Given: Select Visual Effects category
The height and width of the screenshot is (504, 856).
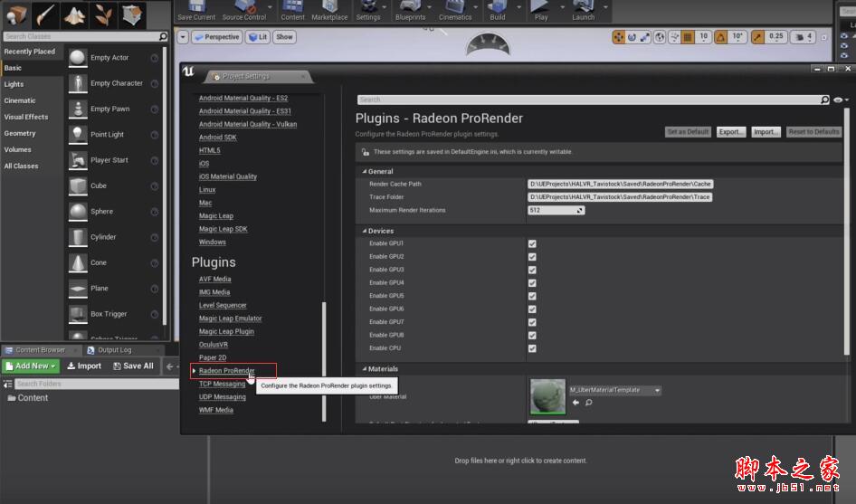Looking at the screenshot, I should 25,117.
